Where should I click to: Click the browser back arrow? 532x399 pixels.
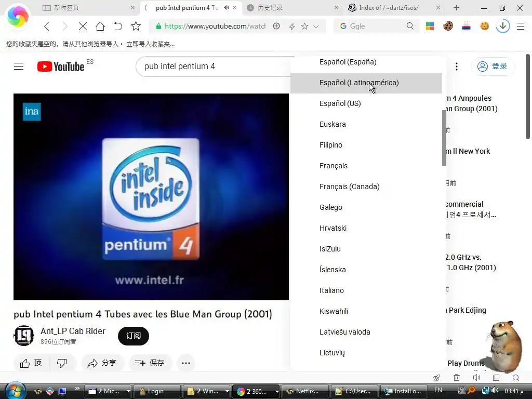[47, 26]
